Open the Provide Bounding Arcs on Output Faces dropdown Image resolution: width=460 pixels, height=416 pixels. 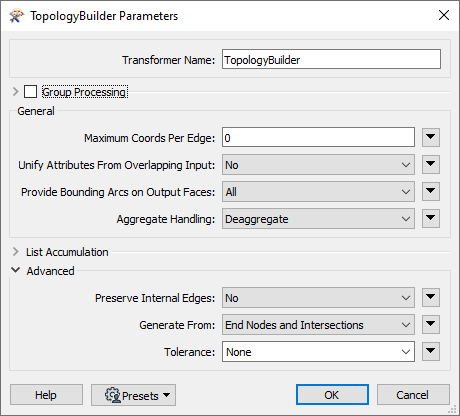318,192
